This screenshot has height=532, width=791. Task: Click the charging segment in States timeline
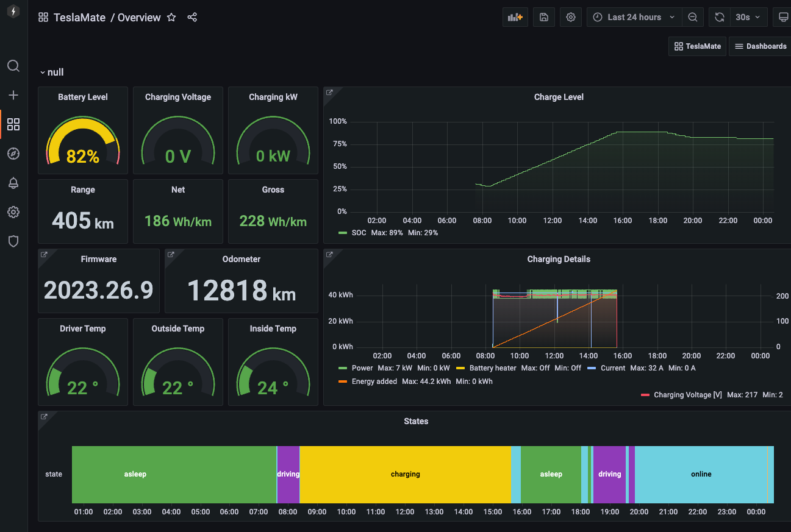tap(405, 474)
